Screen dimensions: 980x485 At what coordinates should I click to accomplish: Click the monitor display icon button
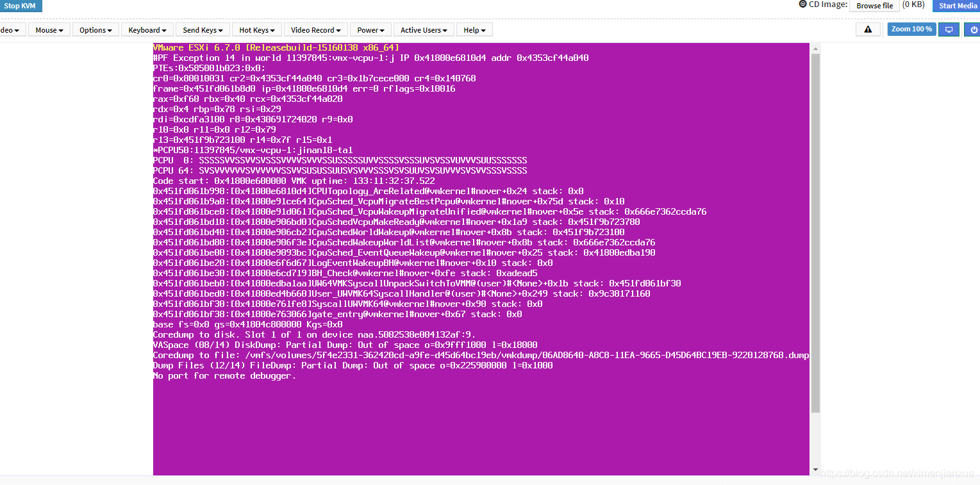tap(949, 29)
